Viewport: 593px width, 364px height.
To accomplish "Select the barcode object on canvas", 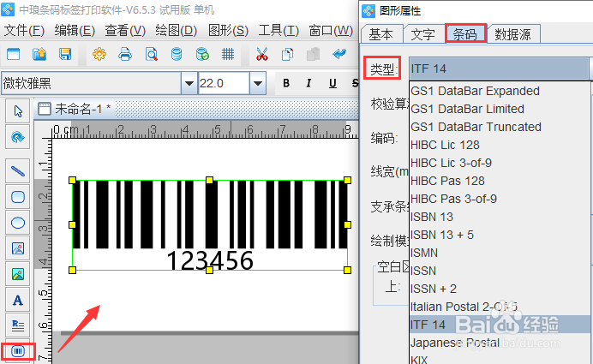I will pos(210,225).
